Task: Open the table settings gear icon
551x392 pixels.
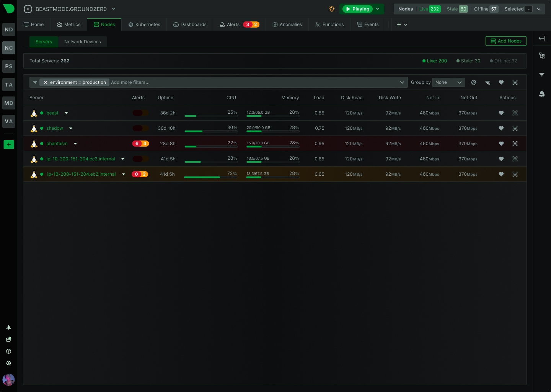Action: tap(474, 82)
